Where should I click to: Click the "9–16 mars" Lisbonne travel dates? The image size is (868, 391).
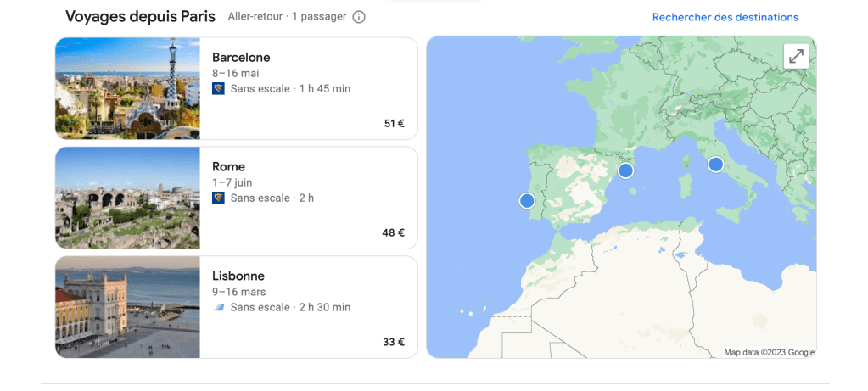[238, 292]
